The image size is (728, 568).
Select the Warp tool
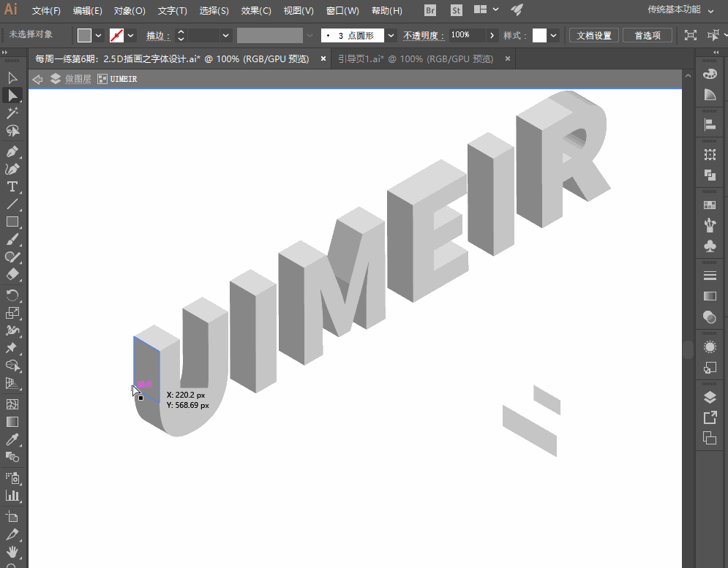coord(12,330)
